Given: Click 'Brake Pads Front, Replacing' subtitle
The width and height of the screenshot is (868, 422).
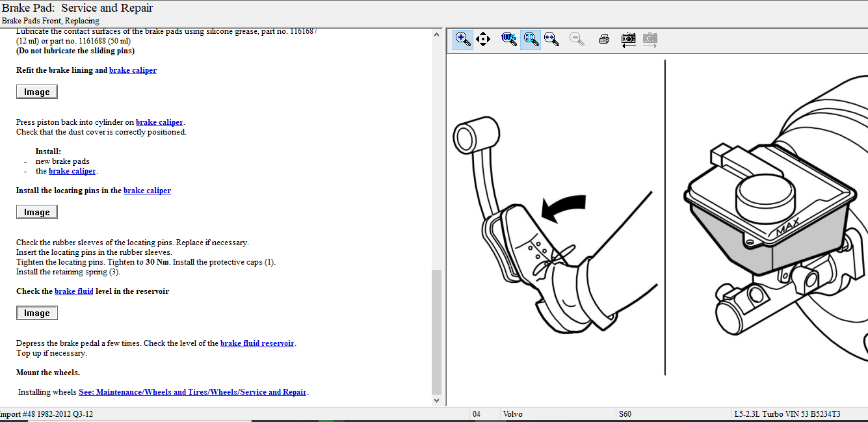Looking at the screenshot, I should pos(51,21).
